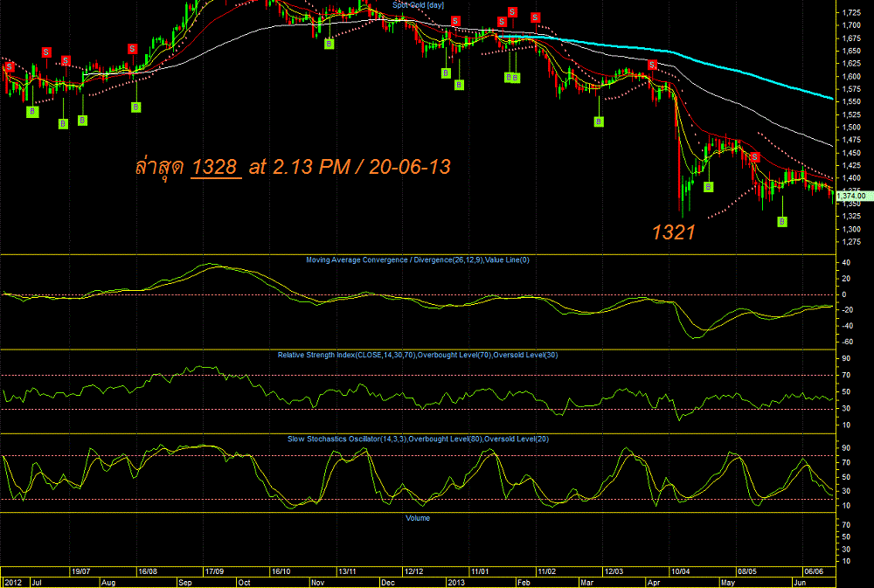Click the 1,275 price axis label
The height and width of the screenshot is (588, 874).
851,242
